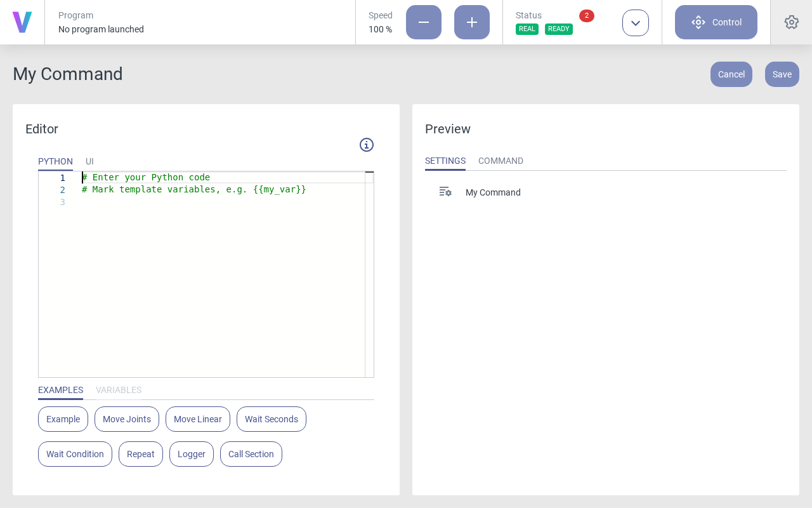Screen dimensions: 812x508
Task: Expand the Status dropdown chevron
Action: pos(636,23)
